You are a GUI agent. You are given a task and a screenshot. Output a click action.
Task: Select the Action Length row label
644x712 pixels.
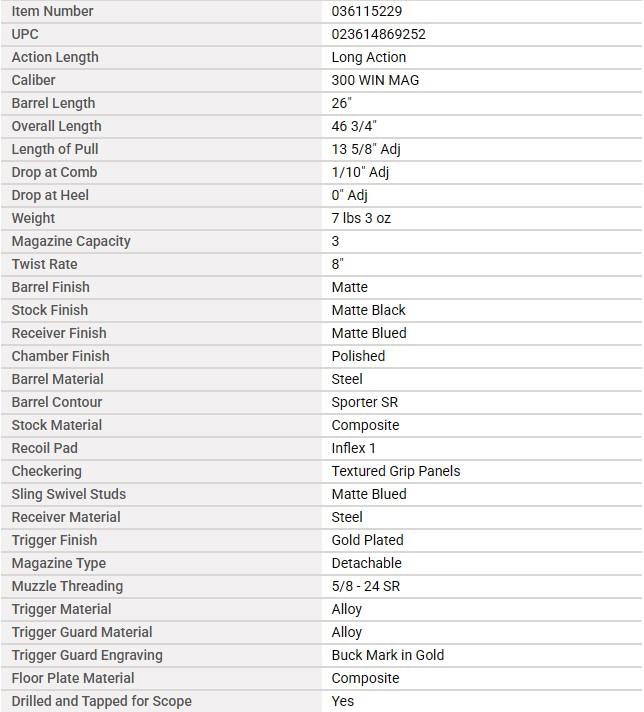click(55, 57)
